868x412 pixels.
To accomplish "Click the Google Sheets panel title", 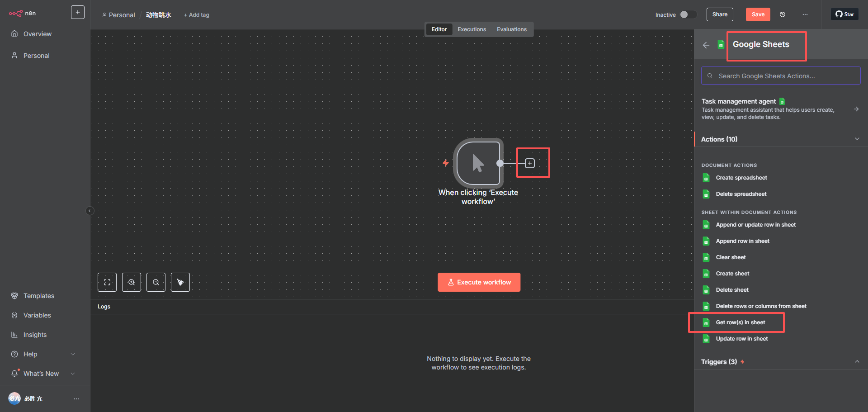I will click(x=761, y=44).
